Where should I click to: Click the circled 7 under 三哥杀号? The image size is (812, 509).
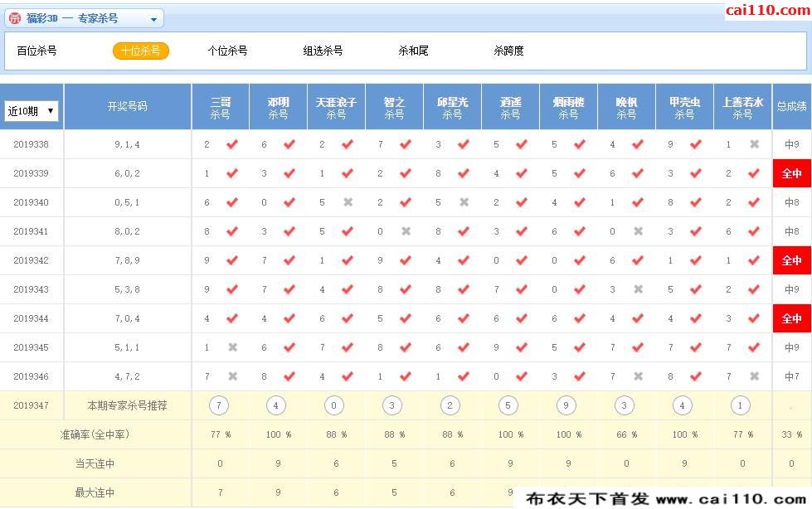(x=218, y=405)
